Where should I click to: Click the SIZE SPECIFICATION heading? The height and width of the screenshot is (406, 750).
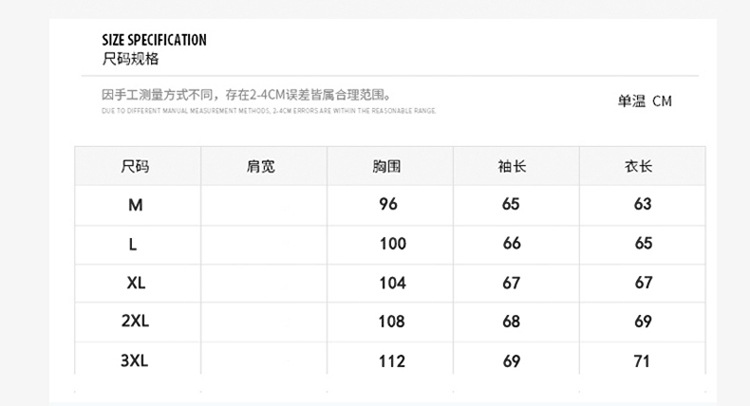[154, 40]
